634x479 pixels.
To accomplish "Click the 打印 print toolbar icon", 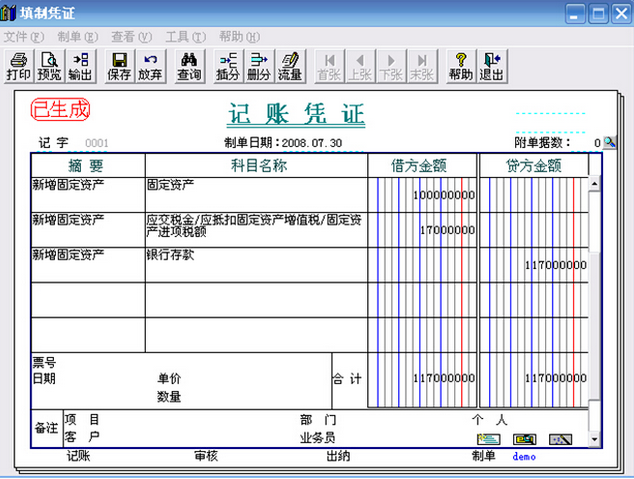I will click(19, 67).
